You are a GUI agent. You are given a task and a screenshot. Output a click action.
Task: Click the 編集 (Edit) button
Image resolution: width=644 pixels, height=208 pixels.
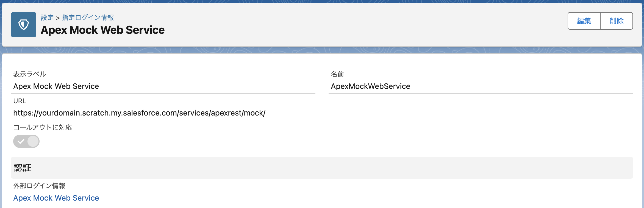[x=584, y=21]
